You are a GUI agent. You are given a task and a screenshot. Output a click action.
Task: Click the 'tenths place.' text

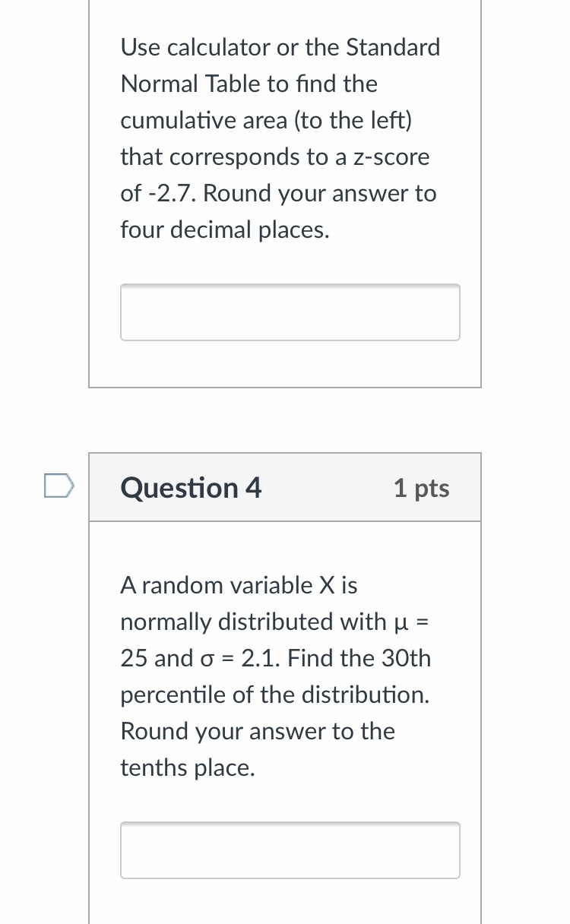[x=187, y=767]
